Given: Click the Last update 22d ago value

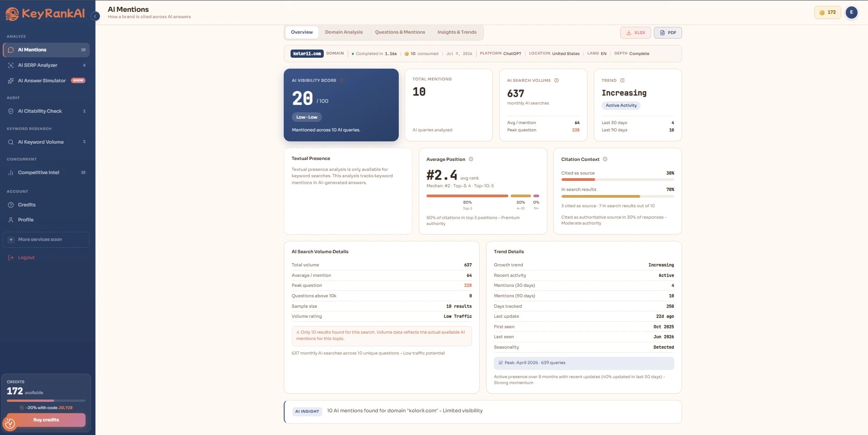Looking at the screenshot, I should point(665,316).
